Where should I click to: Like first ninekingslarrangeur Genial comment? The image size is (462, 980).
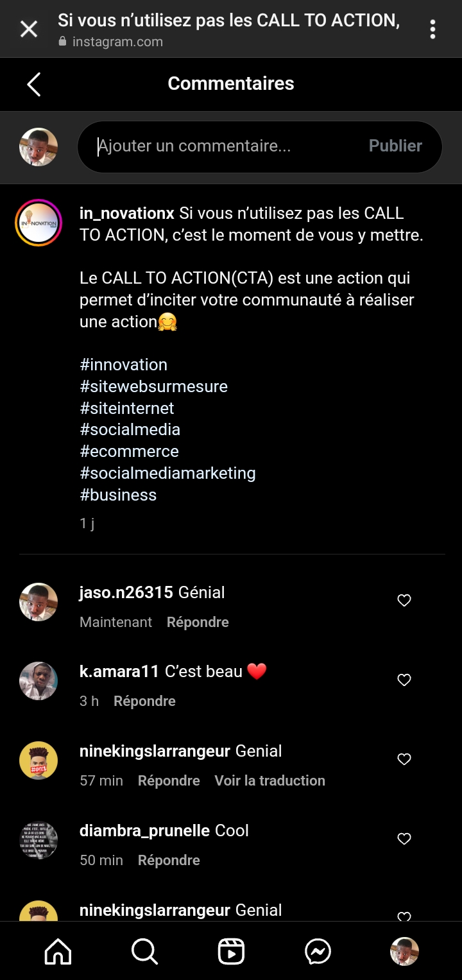click(x=404, y=760)
